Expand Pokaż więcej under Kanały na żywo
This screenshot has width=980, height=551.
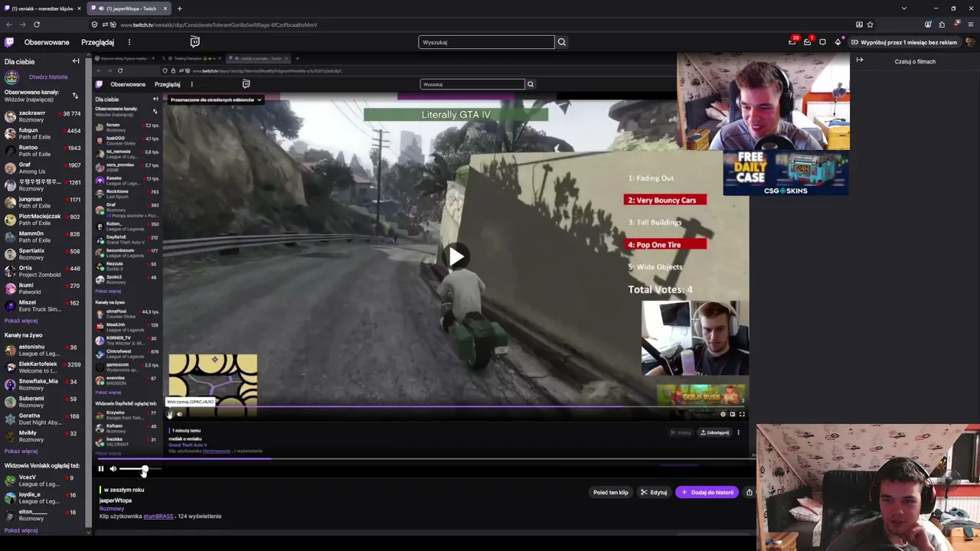[21, 452]
